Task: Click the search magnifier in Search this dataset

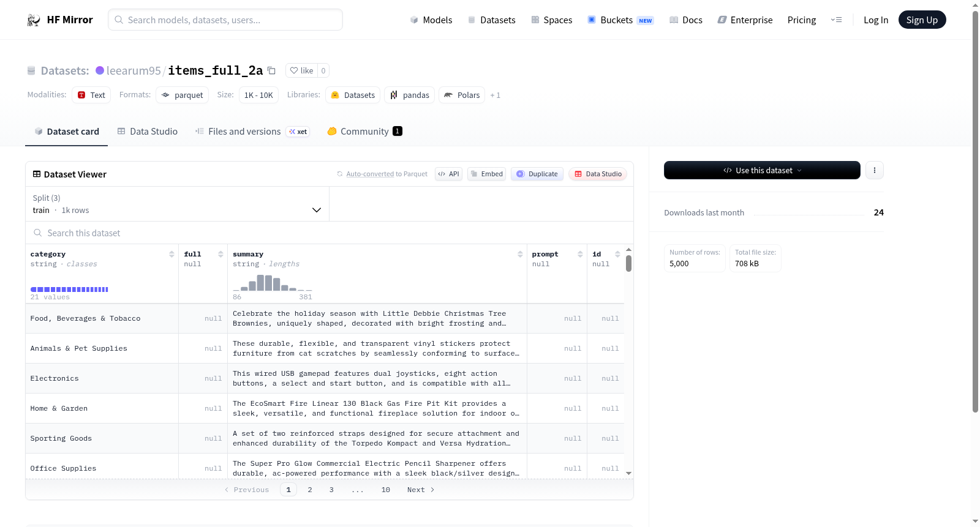Action: pyautogui.click(x=38, y=233)
